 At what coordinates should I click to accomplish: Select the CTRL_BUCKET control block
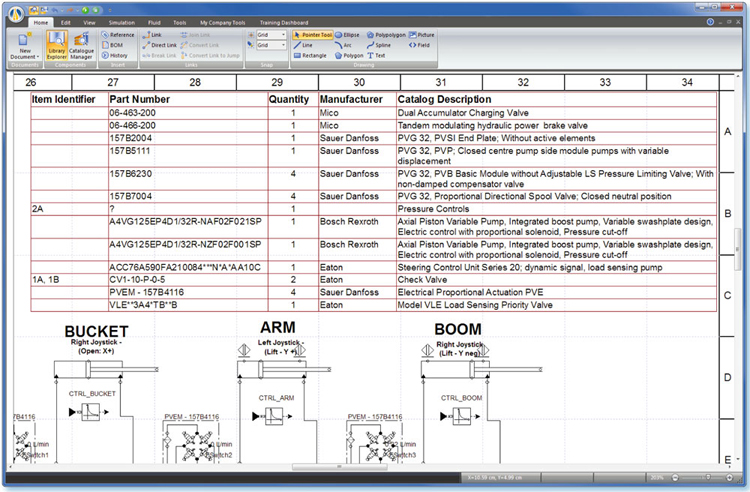(91, 412)
